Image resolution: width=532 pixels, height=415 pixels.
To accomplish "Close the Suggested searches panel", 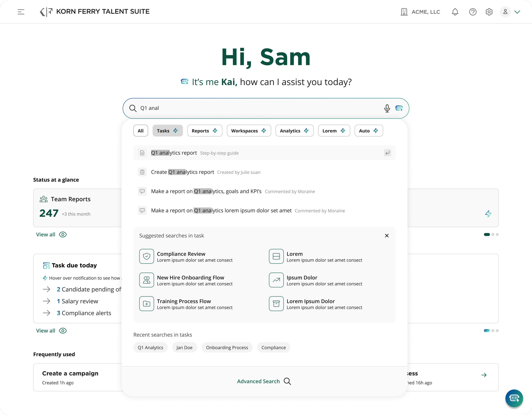I will 387,236.
